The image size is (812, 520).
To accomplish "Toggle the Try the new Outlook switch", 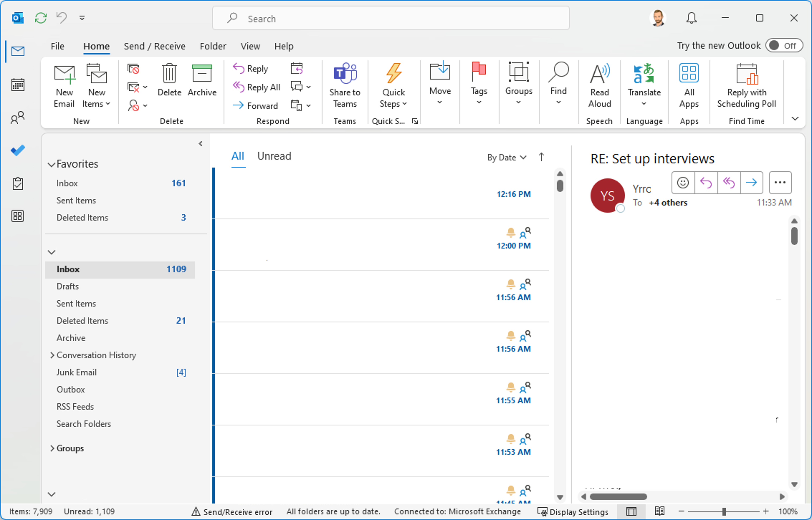I will click(x=784, y=46).
